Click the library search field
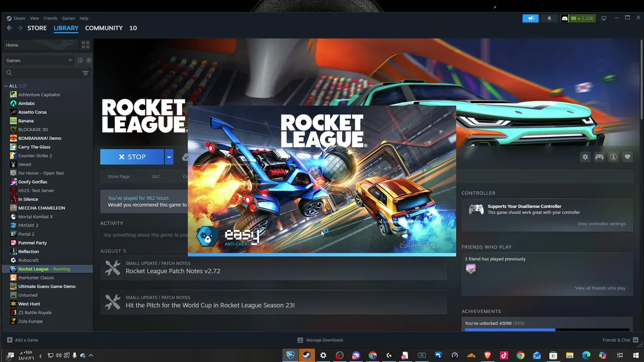Image resolution: width=644 pixels, height=362 pixels. tap(43, 73)
